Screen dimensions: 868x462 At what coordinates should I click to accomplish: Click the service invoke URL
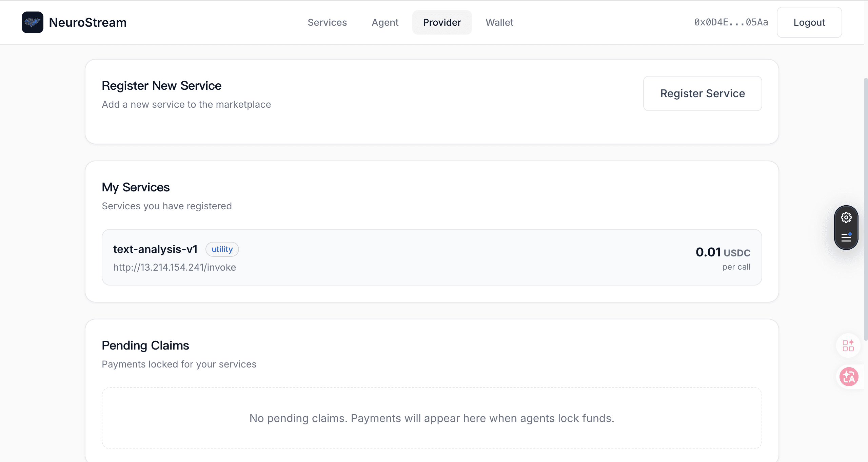point(175,268)
